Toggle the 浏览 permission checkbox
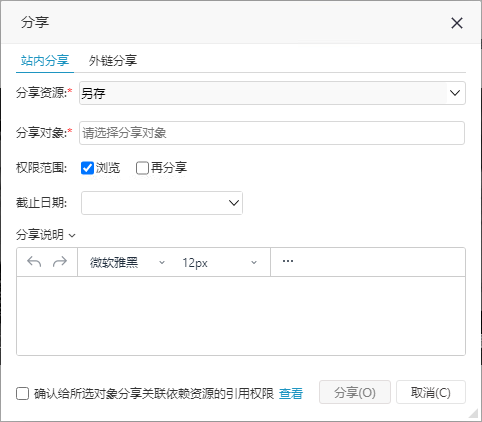Screen dimensions: 482x422 87,168
